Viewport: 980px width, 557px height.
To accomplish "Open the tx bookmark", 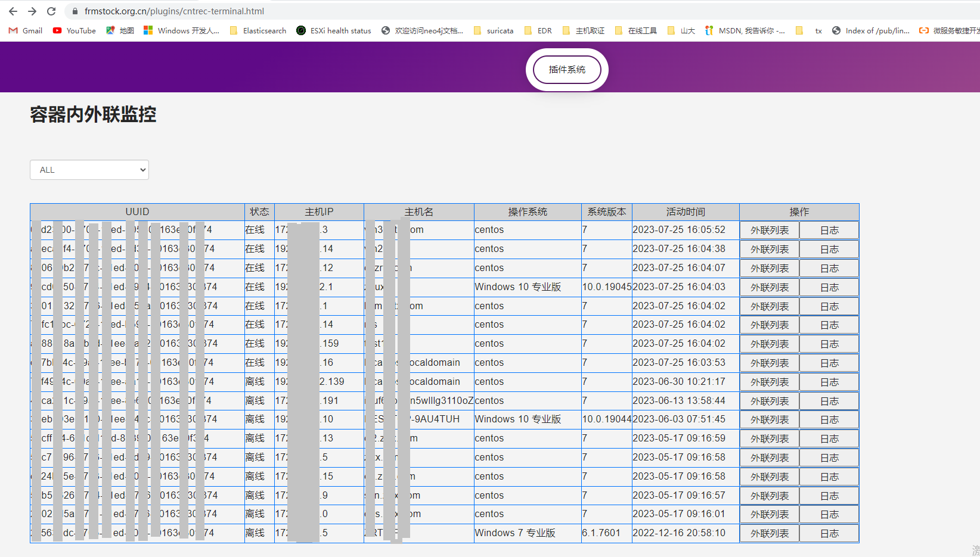I will [x=809, y=30].
